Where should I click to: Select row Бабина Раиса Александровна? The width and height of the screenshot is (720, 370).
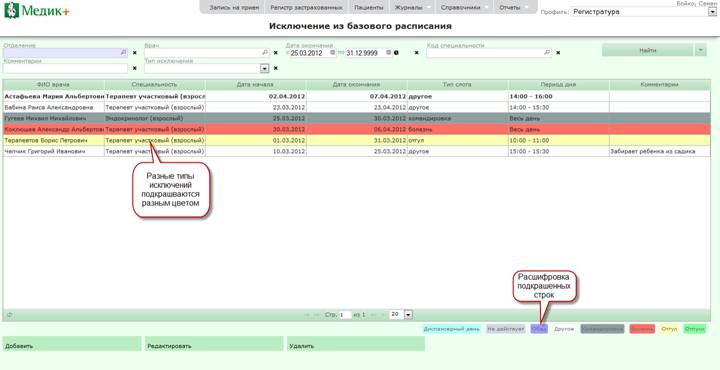tap(357, 107)
